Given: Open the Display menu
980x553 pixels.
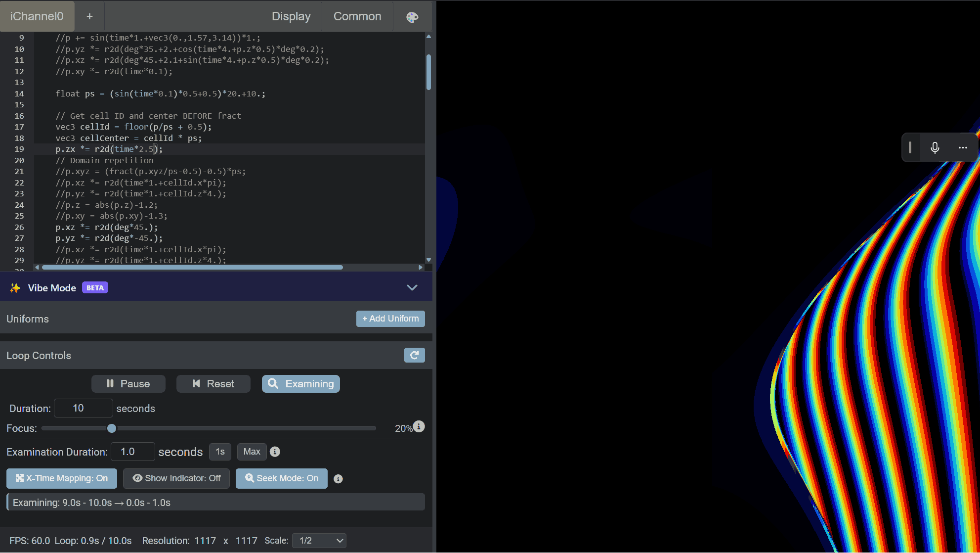Looking at the screenshot, I should 291,16.
